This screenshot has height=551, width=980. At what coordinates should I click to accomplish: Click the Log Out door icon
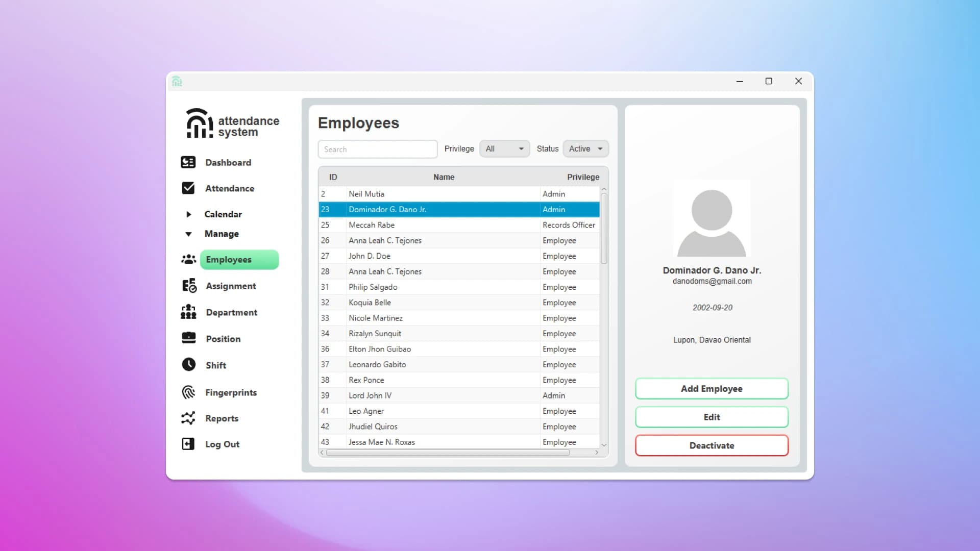click(188, 443)
